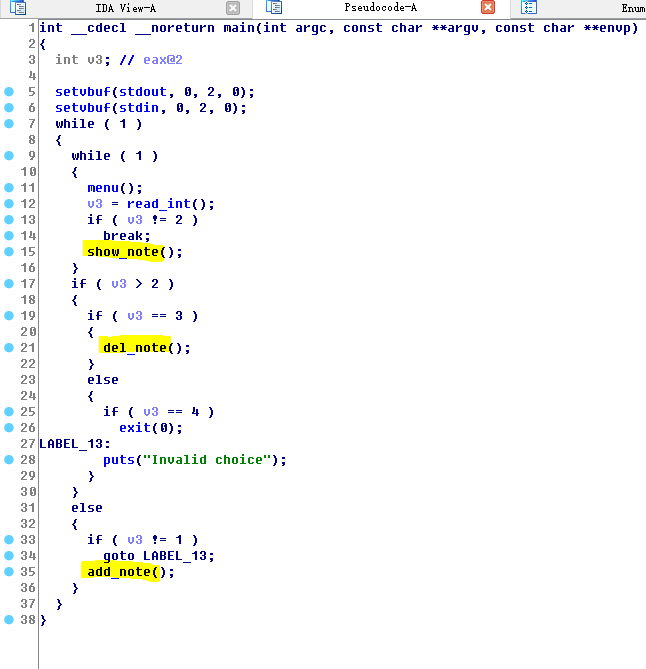Toggle breakpoint dot on line 28
The width and height of the screenshot is (646, 669).
point(9,460)
